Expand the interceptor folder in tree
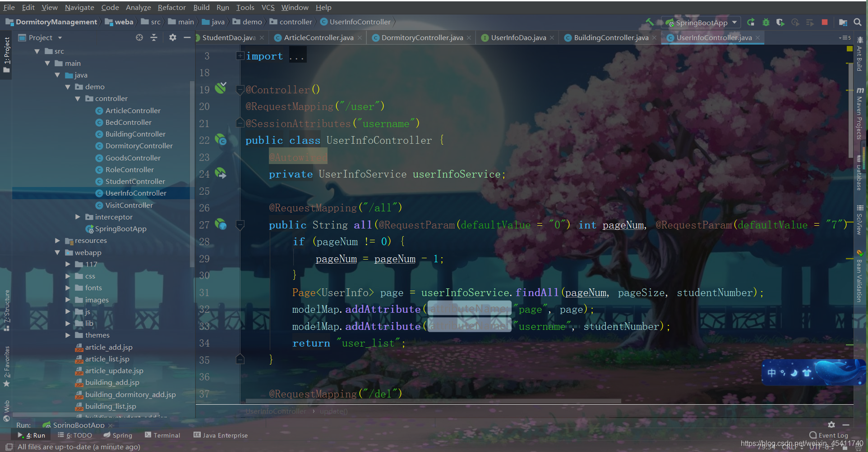The width and height of the screenshot is (868, 452). pyautogui.click(x=78, y=217)
